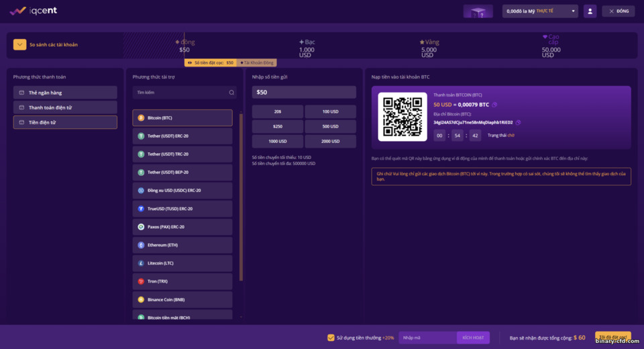Choose Tether (USDT) ERC-20 funding method
The height and width of the screenshot is (349, 644).
182,136
